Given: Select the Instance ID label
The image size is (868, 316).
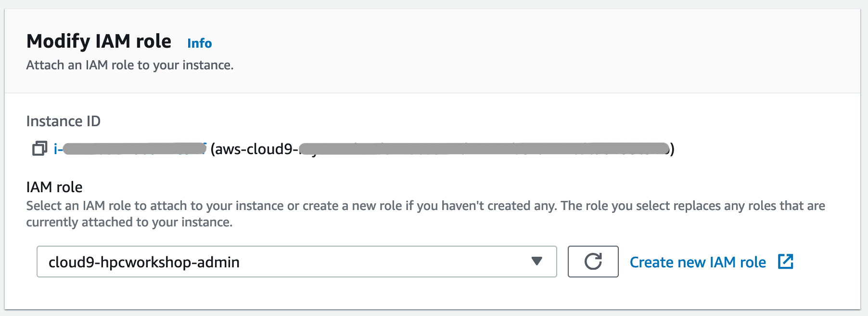Looking at the screenshot, I should pyautogui.click(x=64, y=121).
